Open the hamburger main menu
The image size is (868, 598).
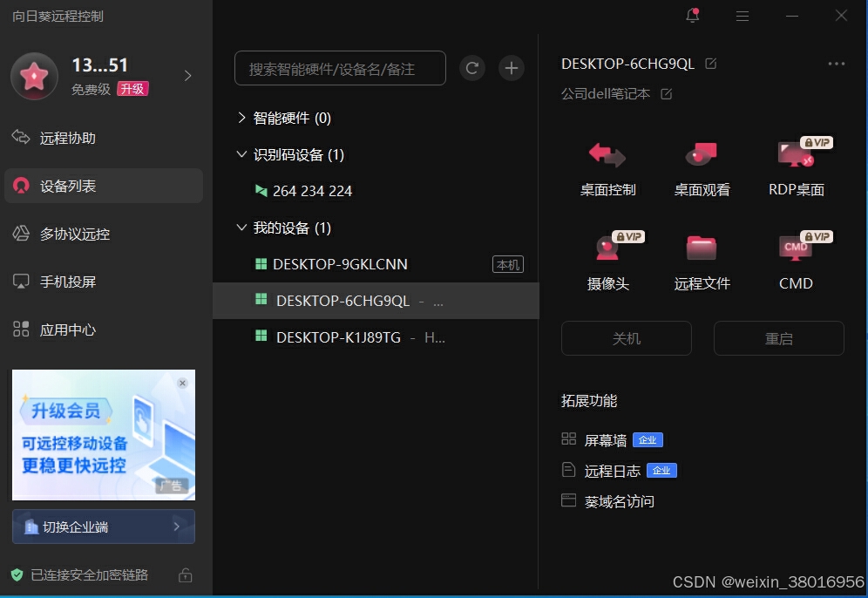click(743, 16)
